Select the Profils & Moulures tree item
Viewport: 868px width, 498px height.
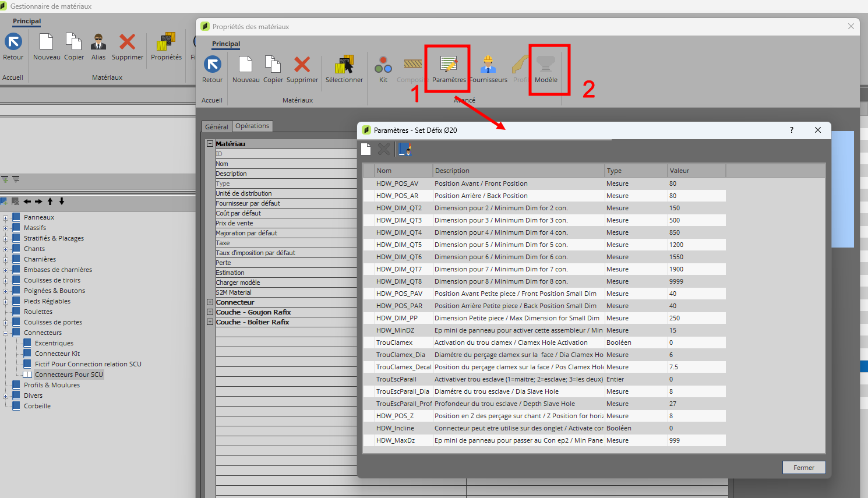coord(52,386)
